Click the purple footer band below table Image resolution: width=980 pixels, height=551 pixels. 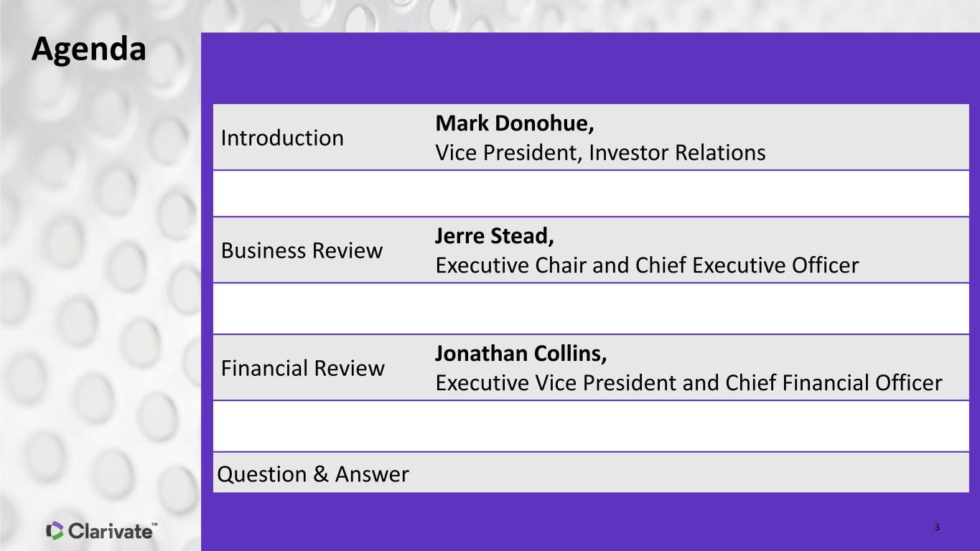click(590, 522)
